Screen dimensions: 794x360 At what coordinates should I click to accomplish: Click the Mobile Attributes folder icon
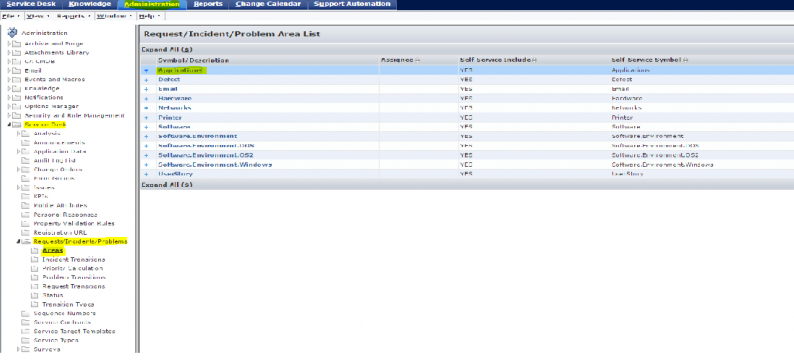pyautogui.click(x=26, y=206)
